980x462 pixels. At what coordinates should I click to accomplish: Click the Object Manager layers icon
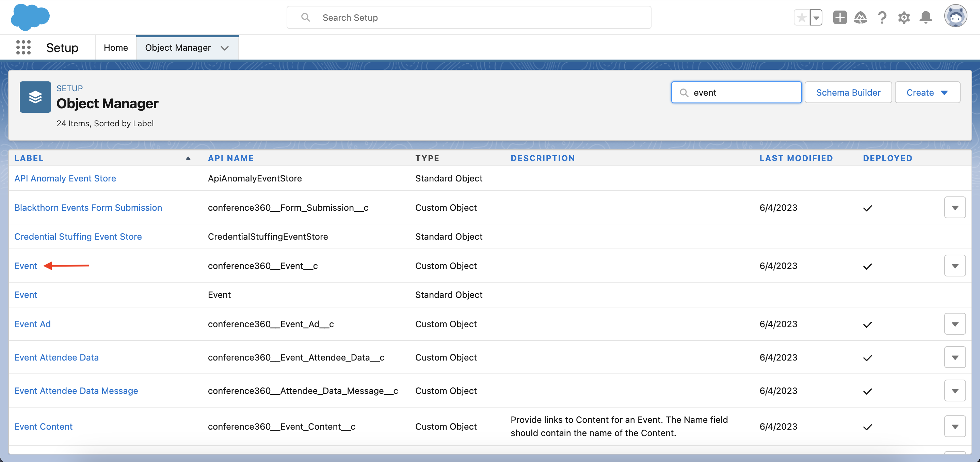35,97
